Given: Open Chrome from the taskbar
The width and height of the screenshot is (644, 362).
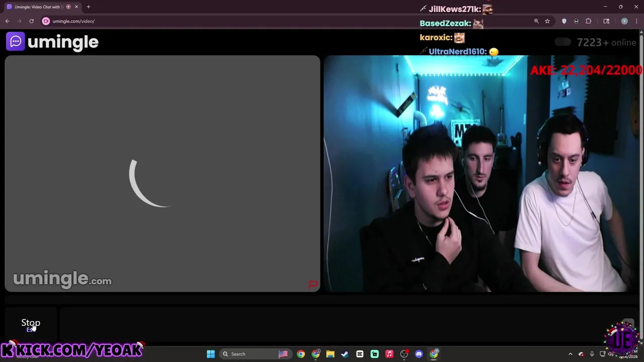Looking at the screenshot, I should pyautogui.click(x=301, y=354).
